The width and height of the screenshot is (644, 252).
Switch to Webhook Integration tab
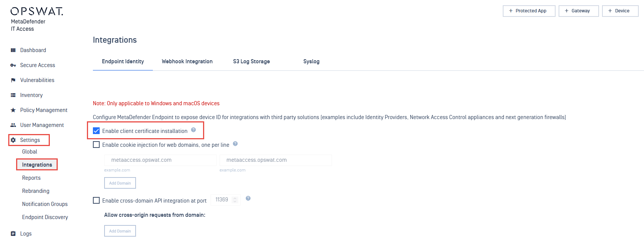(187, 61)
